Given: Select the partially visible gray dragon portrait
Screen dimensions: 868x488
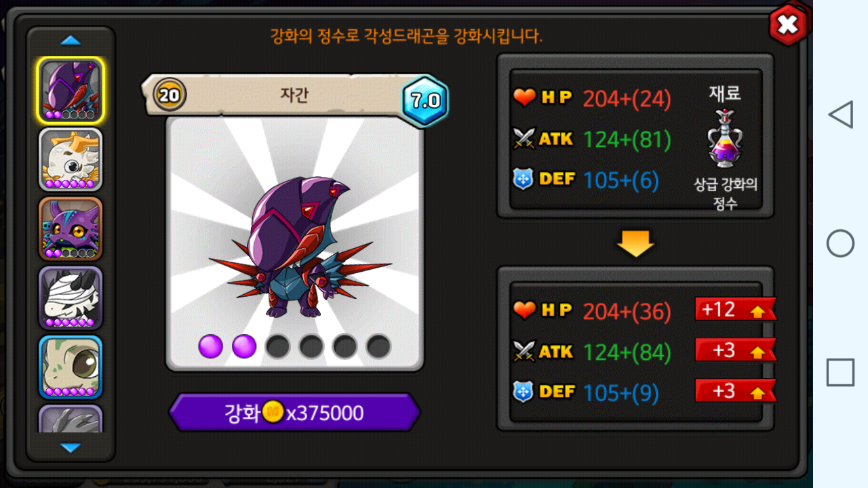Looking at the screenshot, I should coord(71,419).
